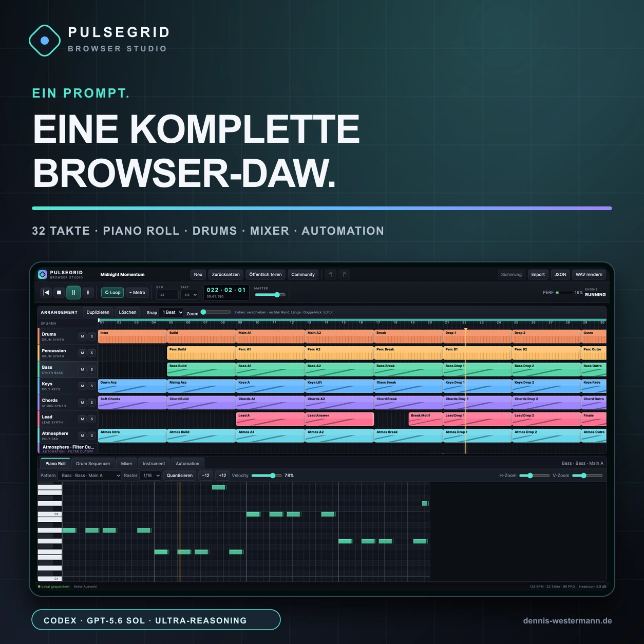This screenshot has height=644, width=644.
Task: Click the redo arrow icon in the top bar
Action: click(344, 274)
